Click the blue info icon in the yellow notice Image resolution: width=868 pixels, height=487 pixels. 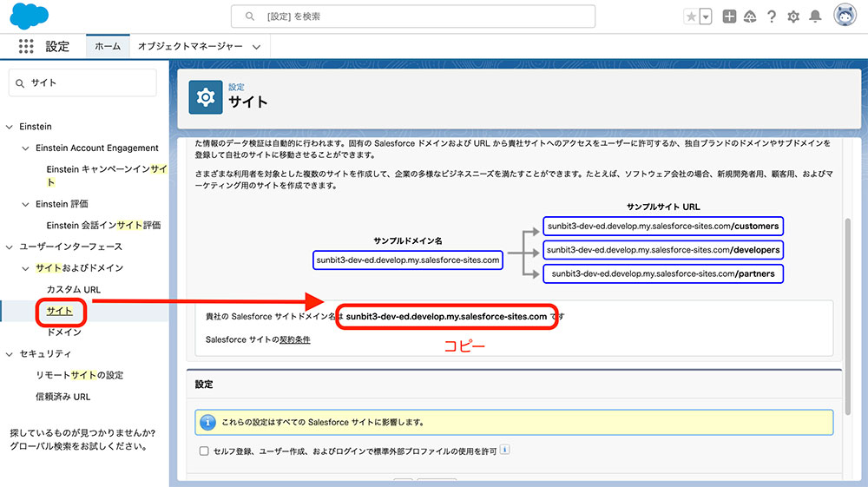207,422
